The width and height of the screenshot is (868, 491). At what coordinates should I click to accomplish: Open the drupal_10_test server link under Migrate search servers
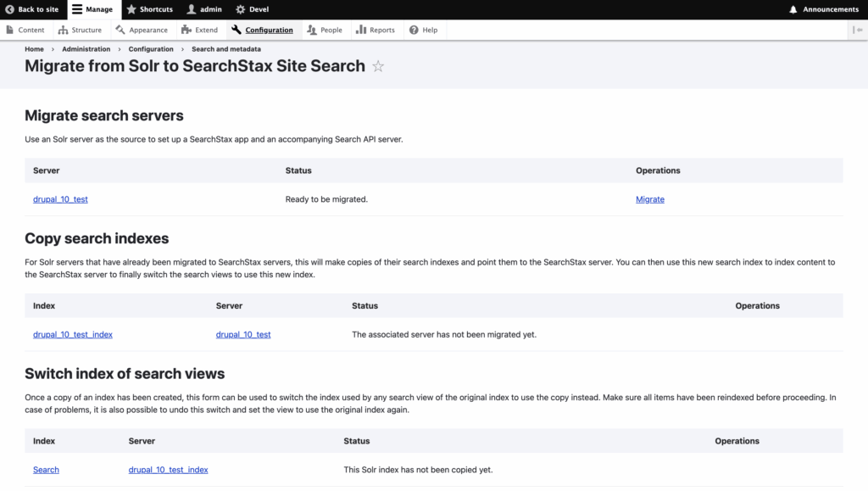(x=60, y=199)
